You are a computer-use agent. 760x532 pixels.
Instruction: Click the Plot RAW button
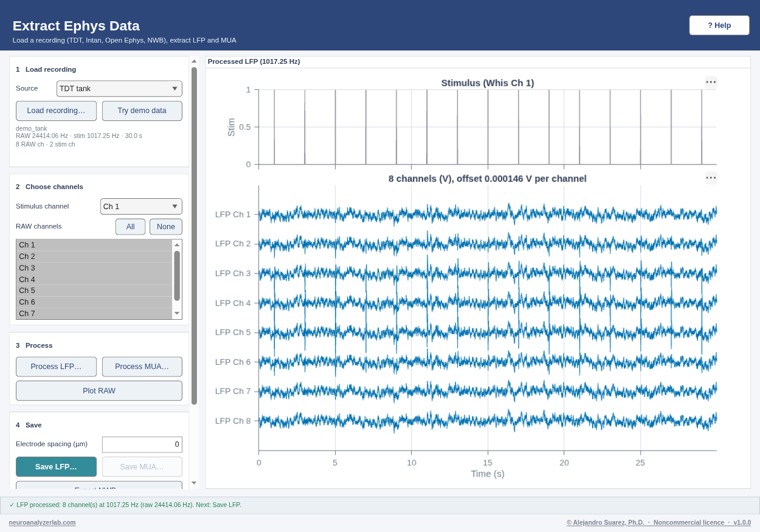99,391
